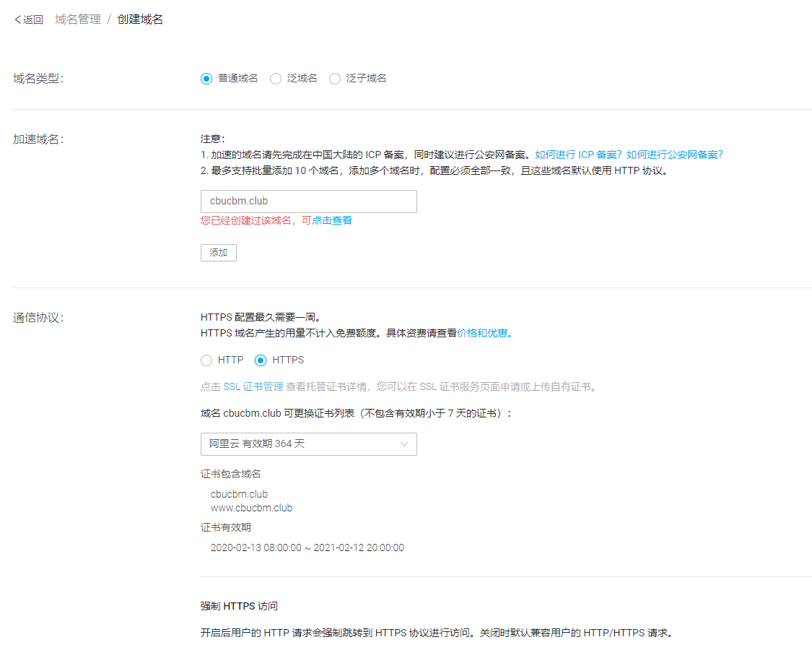Click the 添加 button
The width and height of the screenshot is (812, 645).
tap(218, 252)
